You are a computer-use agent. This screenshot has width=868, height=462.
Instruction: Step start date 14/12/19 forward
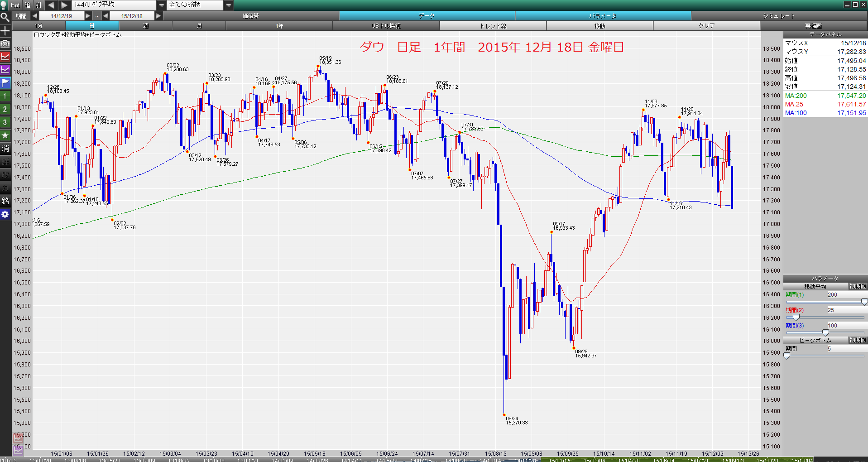tap(88, 16)
